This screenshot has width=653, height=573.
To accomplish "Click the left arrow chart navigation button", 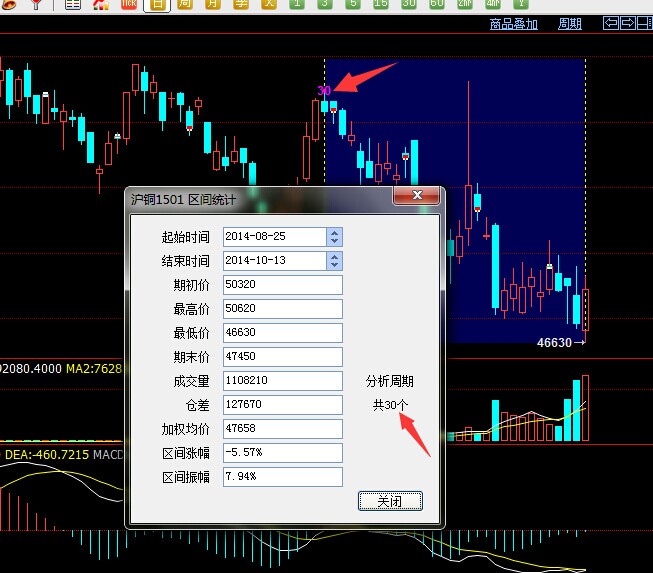I will tap(611, 23).
